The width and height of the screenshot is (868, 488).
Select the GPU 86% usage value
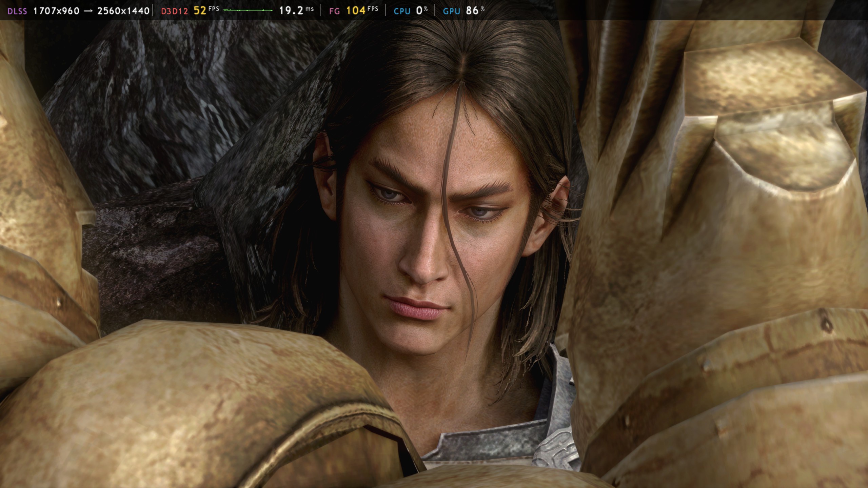click(475, 11)
